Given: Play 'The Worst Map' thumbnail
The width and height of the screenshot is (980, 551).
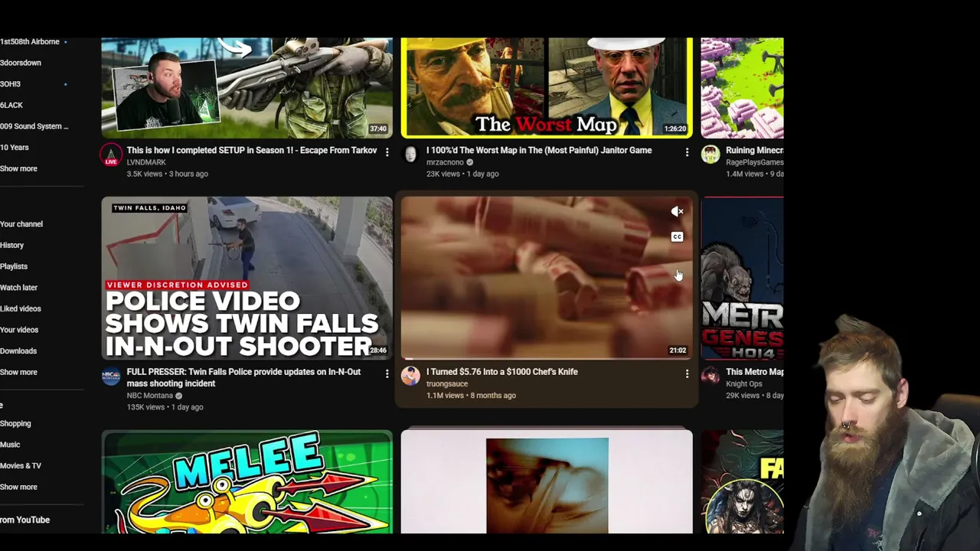Looking at the screenshot, I should [547, 87].
